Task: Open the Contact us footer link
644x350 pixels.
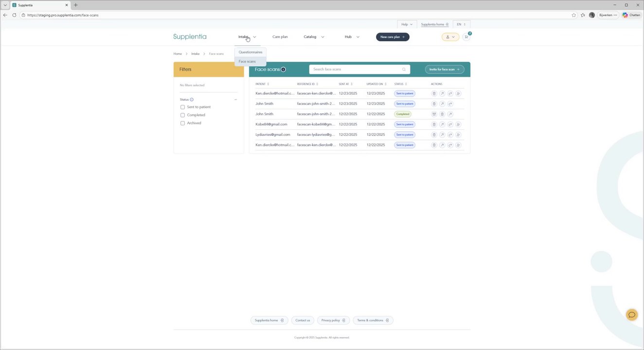Action: (303, 320)
